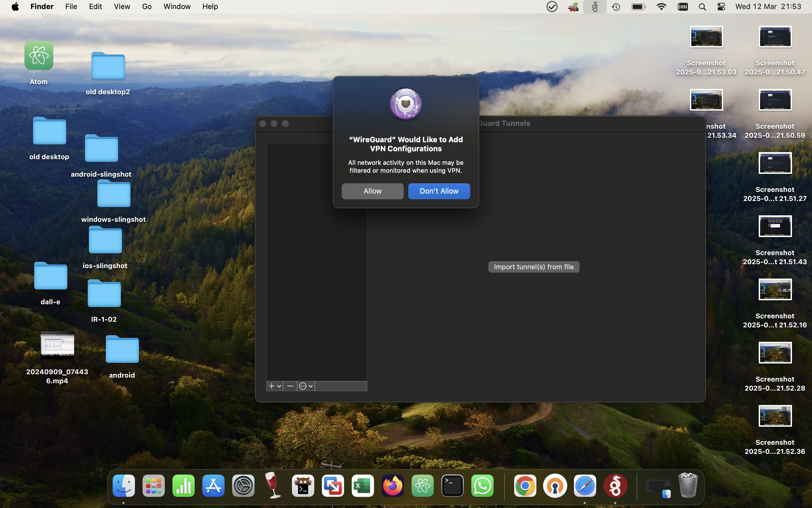Click the remove tunnel minus button
Image resolution: width=812 pixels, height=508 pixels.
click(290, 386)
